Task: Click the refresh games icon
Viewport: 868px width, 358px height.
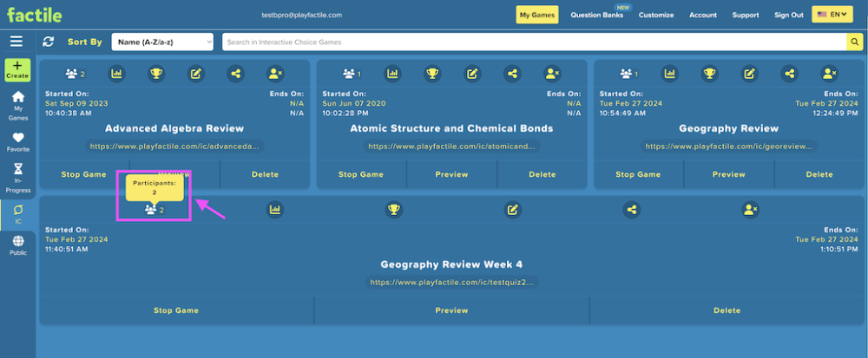Action: pyautogui.click(x=49, y=42)
